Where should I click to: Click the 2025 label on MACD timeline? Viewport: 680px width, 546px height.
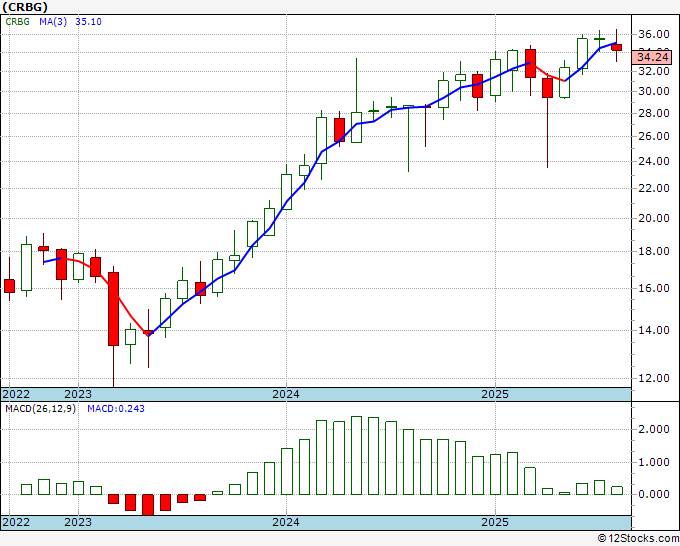pos(495,522)
